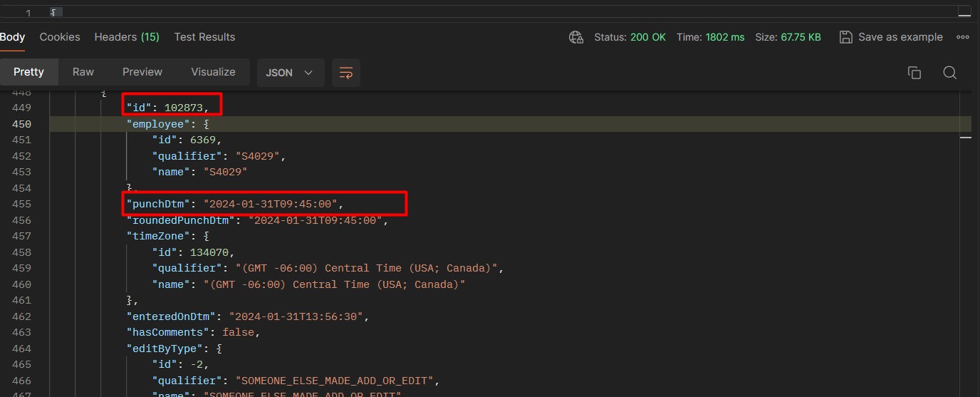This screenshot has height=397, width=980.
Task: Open search in response body
Action: 949,73
